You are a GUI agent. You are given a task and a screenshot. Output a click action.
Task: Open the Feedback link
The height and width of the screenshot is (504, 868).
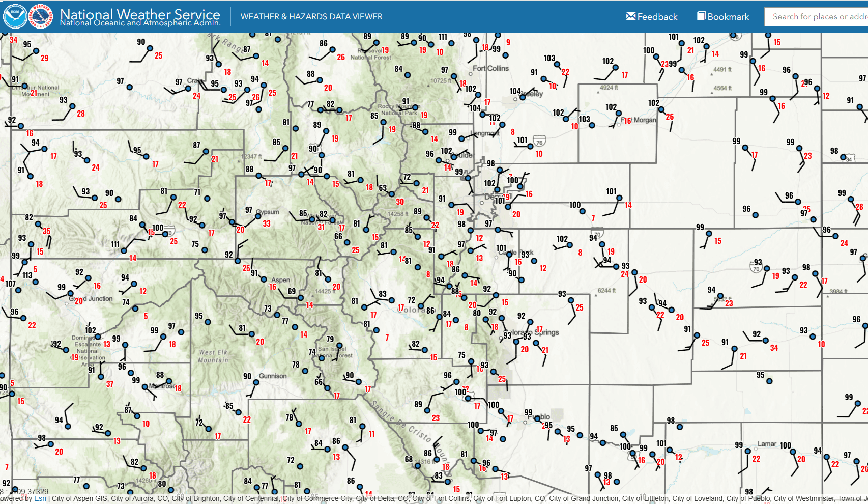[652, 16]
